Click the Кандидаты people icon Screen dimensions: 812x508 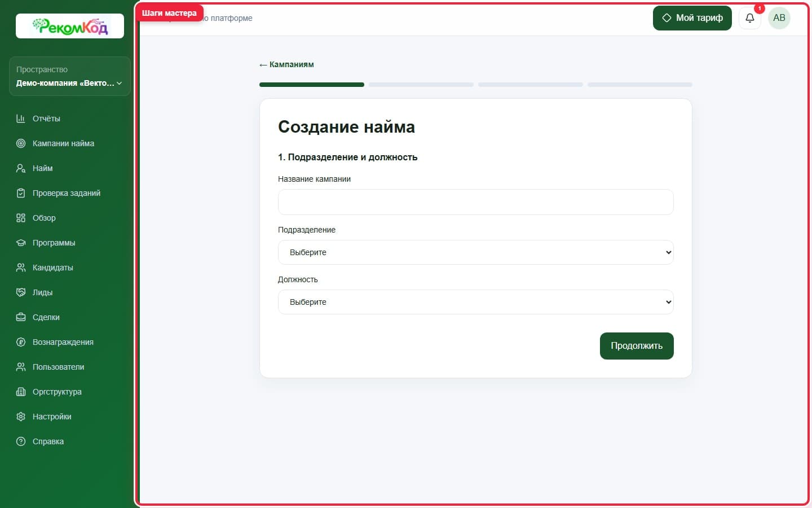[21, 268]
